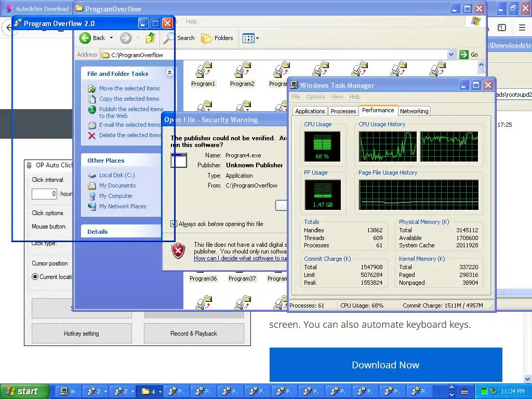Click the Page File Usage History graph

click(419, 195)
